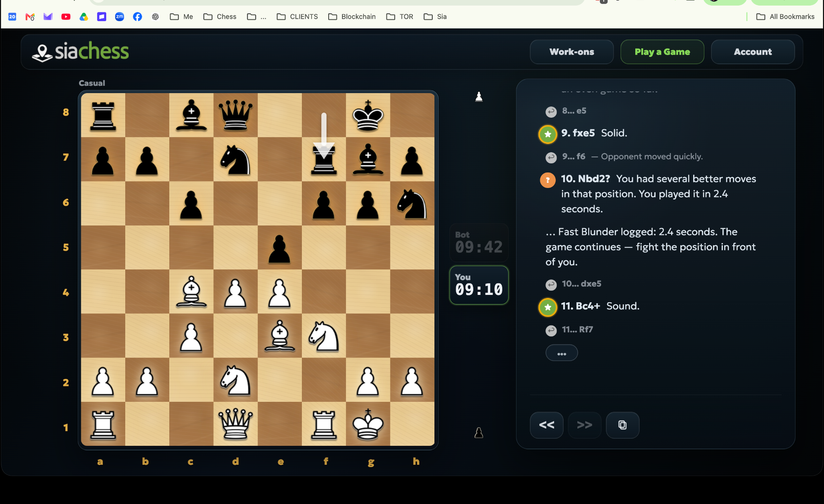Click the siachess logo
824x504 pixels.
81,51
